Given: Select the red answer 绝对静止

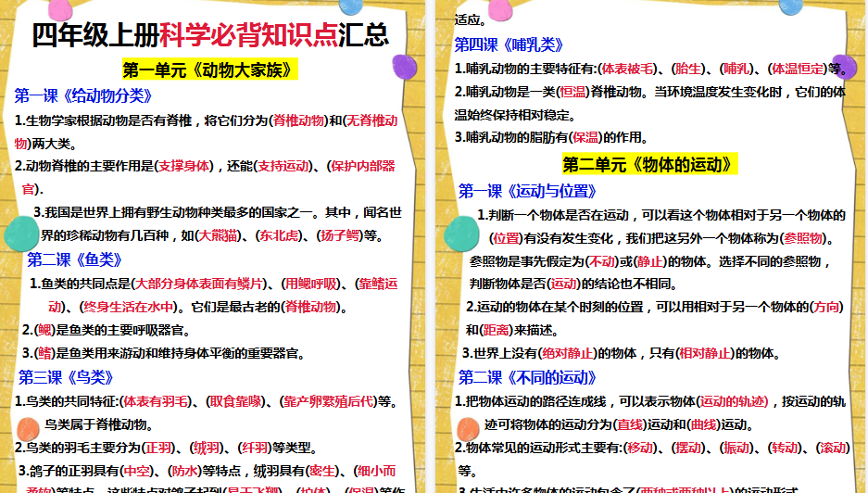Looking at the screenshot, I should click(568, 353).
